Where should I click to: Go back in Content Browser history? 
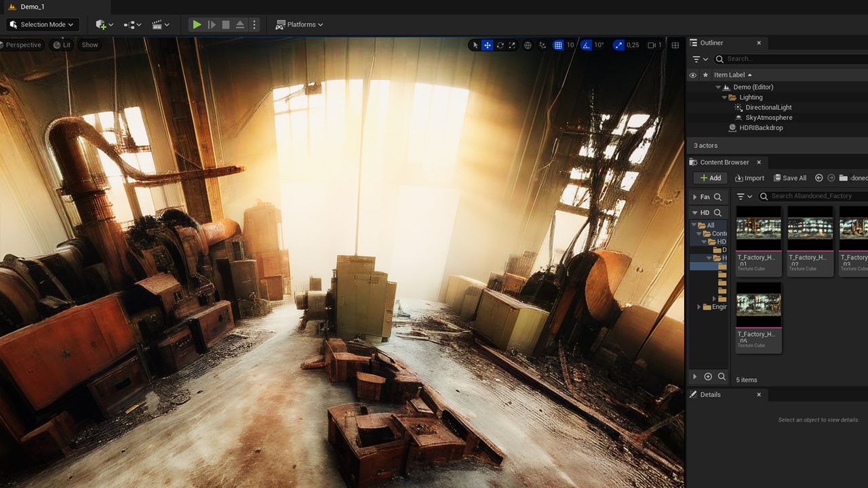818,178
